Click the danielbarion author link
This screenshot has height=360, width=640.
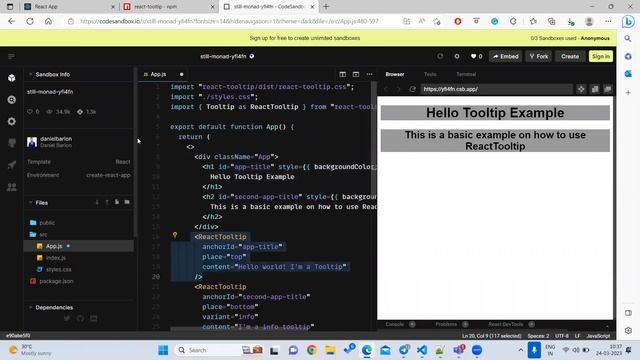pyautogui.click(x=56, y=139)
